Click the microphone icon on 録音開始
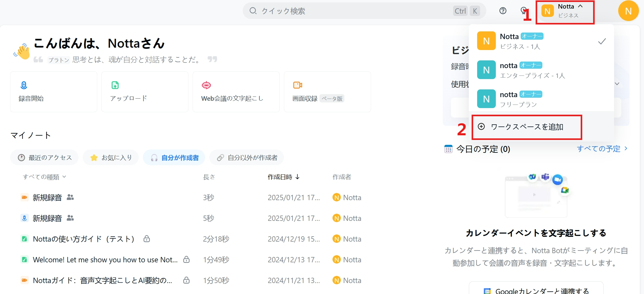This screenshot has height=294, width=644. [x=24, y=85]
